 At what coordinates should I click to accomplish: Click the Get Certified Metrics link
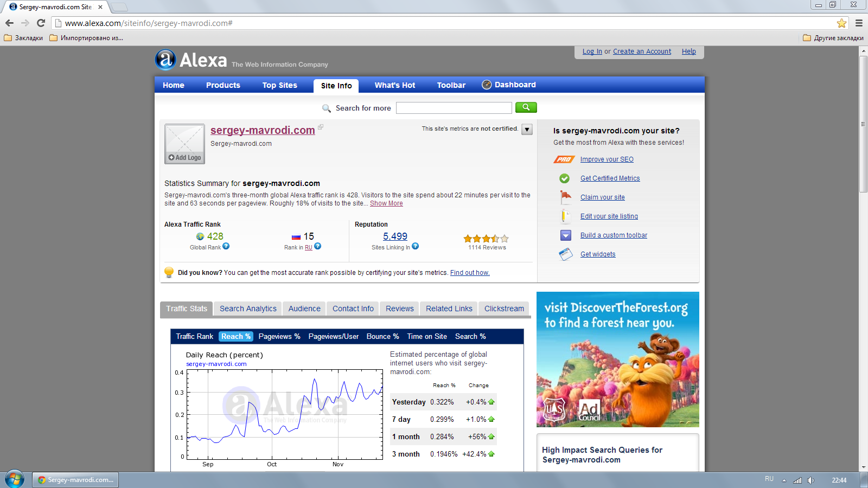pos(610,178)
